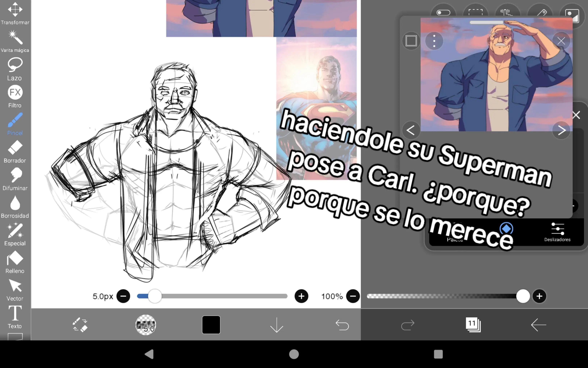The width and height of the screenshot is (588, 368).
Task: Activate the Vector tool
Action: click(15, 290)
